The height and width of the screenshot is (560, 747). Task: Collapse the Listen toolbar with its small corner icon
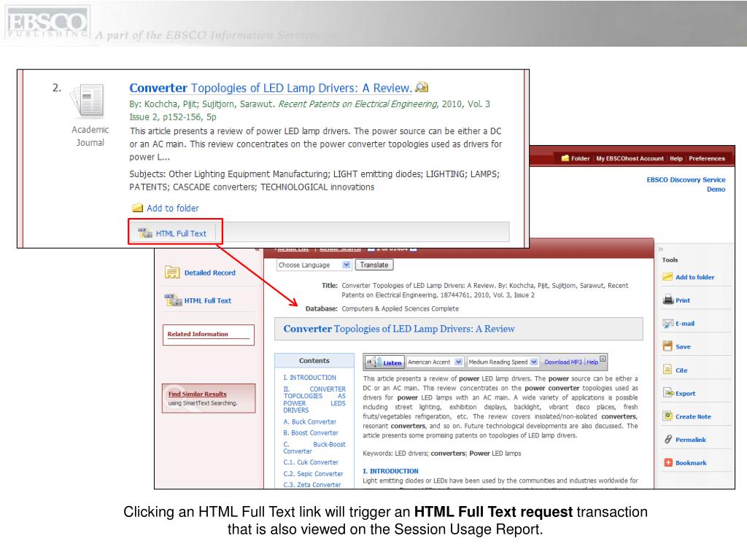tap(603, 359)
